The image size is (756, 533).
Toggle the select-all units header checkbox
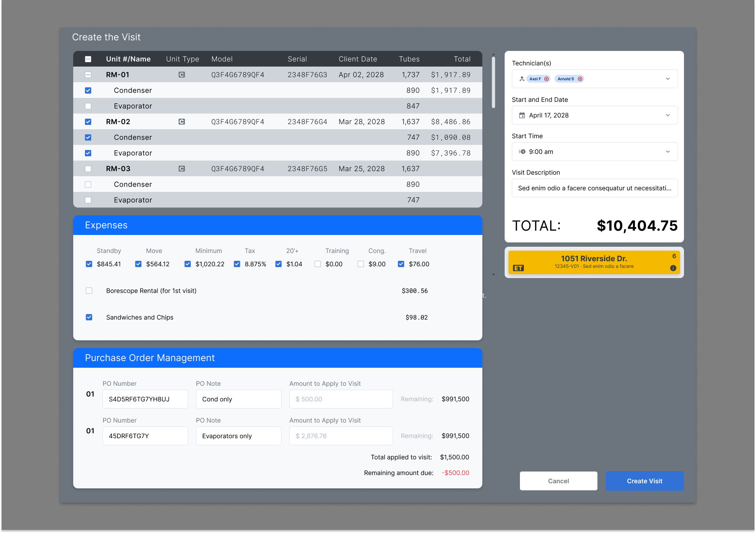(x=88, y=59)
